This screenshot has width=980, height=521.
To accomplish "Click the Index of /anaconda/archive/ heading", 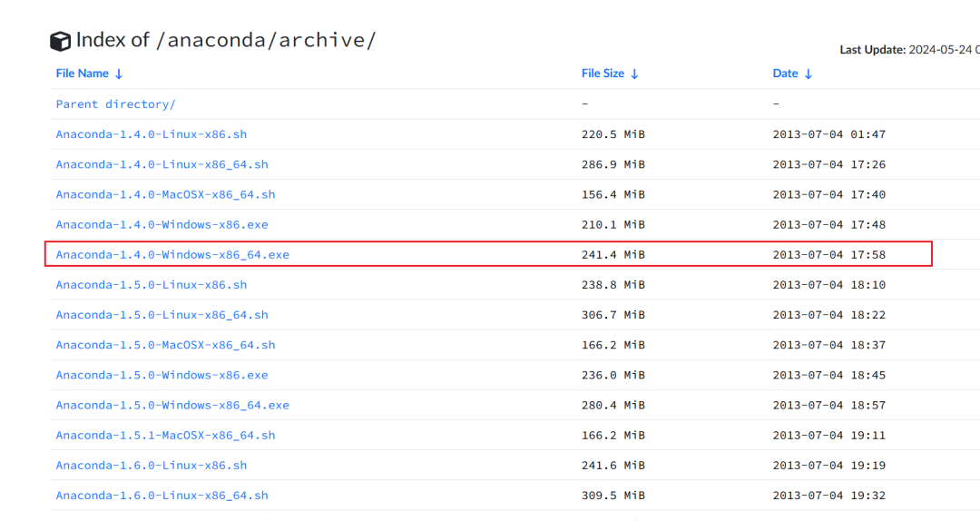I will tap(226, 40).
